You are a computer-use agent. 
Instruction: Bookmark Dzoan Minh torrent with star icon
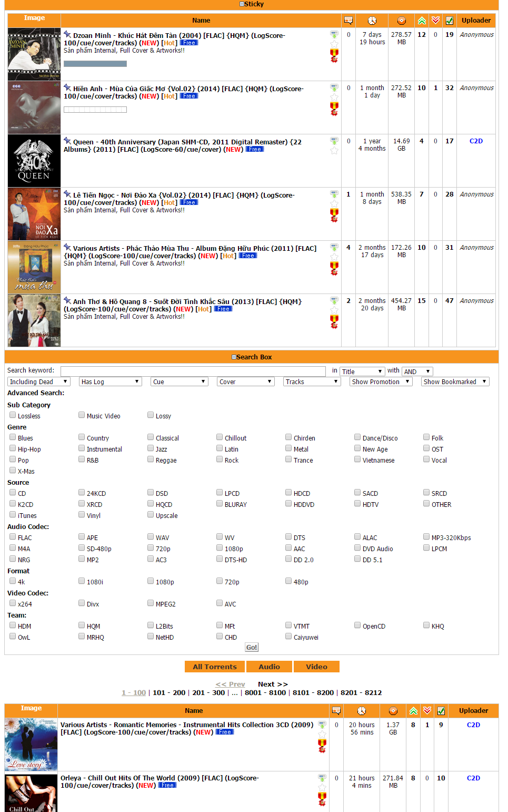tap(334, 44)
